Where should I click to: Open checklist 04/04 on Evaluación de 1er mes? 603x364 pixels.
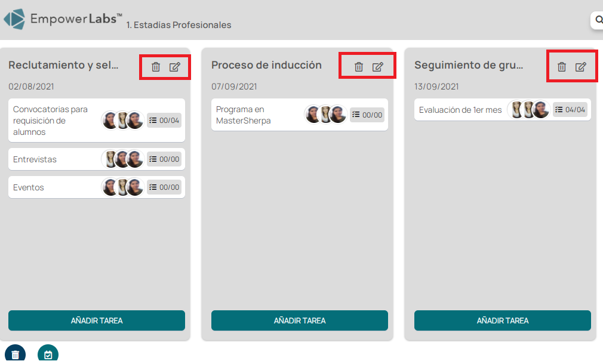pyautogui.click(x=570, y=110)
